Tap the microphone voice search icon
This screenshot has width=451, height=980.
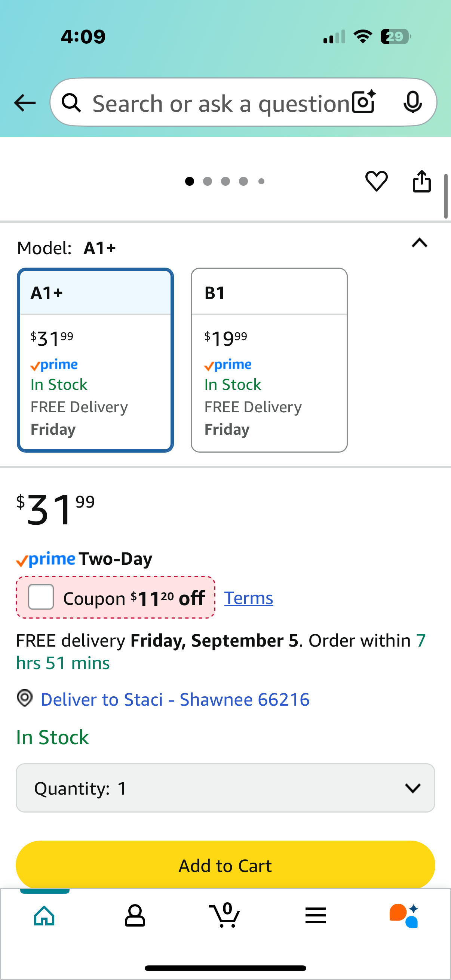(412, 102)
